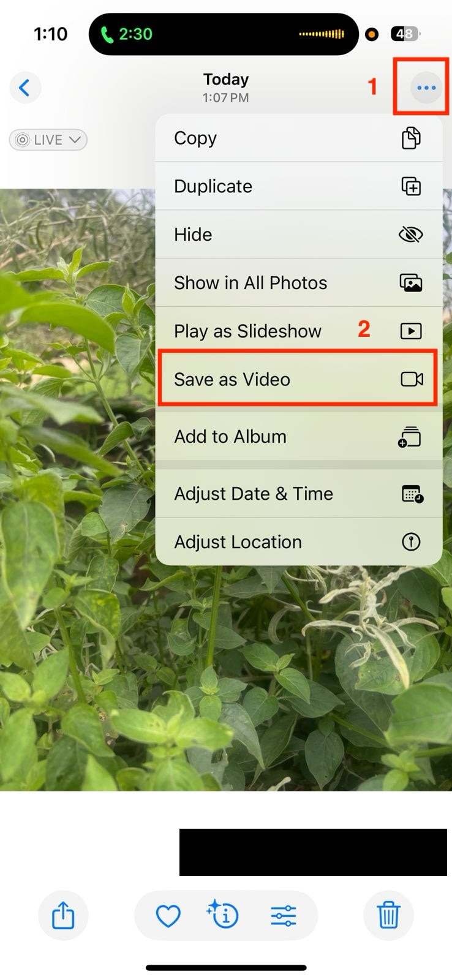This screenshot has width=452, height=980.
Task: Select Show in All Photos
Action: tap(299, 283)
